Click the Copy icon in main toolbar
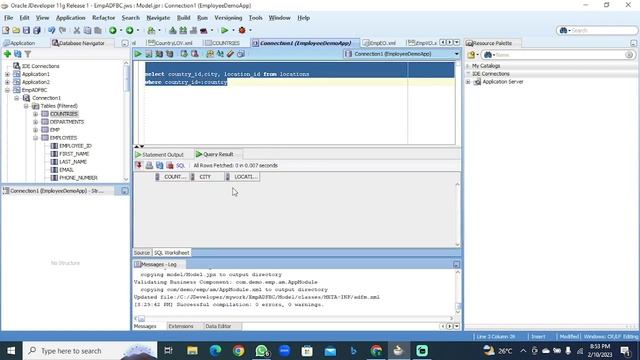Viewport: 640px width, 360px height. pyautogui.click(x=87, y=30)
